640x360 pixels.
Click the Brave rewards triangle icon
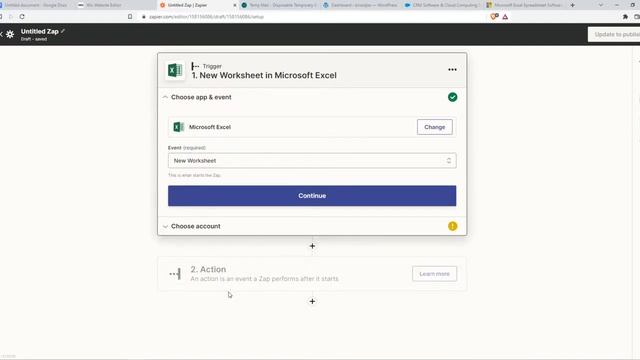(x=505, y=17)
